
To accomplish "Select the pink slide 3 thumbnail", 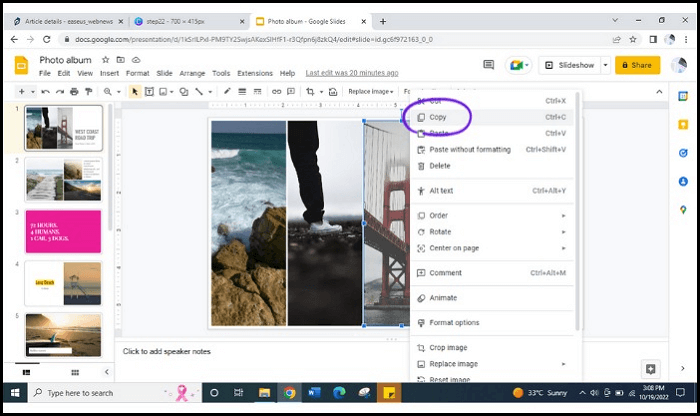I will [63, 231].
